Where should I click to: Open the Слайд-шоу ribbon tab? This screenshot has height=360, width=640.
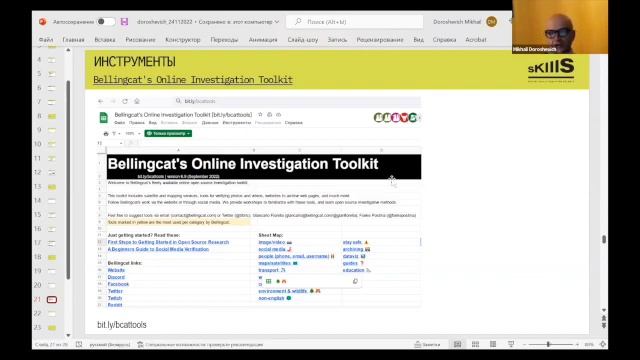coord(303,40)
